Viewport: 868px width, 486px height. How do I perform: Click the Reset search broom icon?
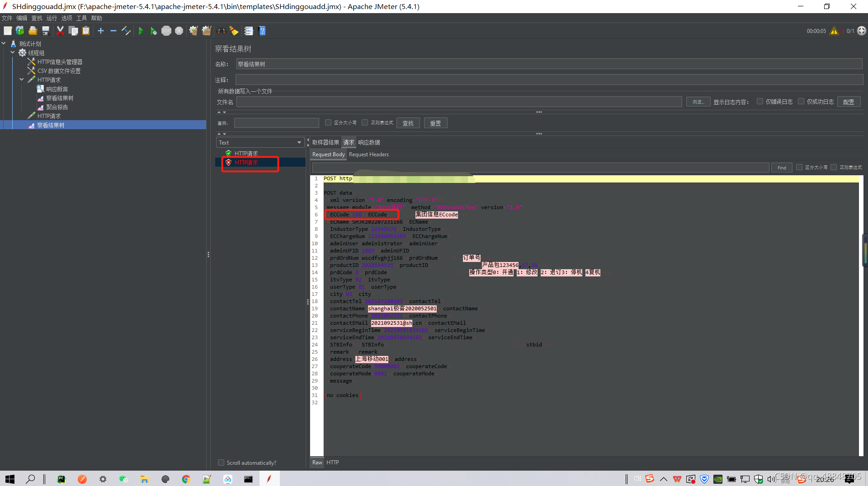pyautogui.click(x=234, y=31)
